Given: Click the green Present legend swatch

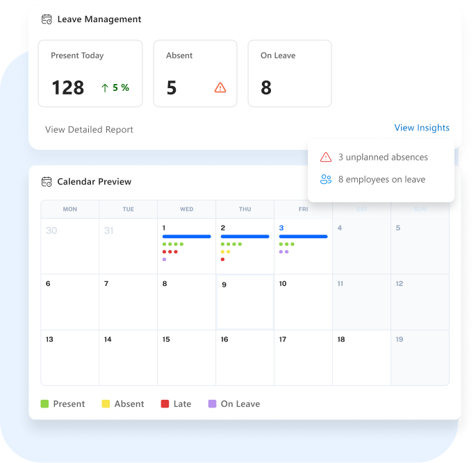Looking at the screenshot, I should [x=44, y=404].
